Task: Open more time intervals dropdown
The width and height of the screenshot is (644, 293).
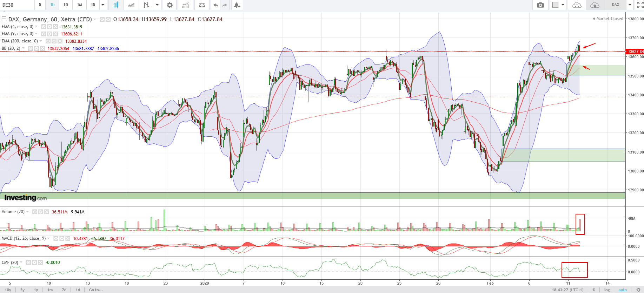Action: click(x=103, y=5)
